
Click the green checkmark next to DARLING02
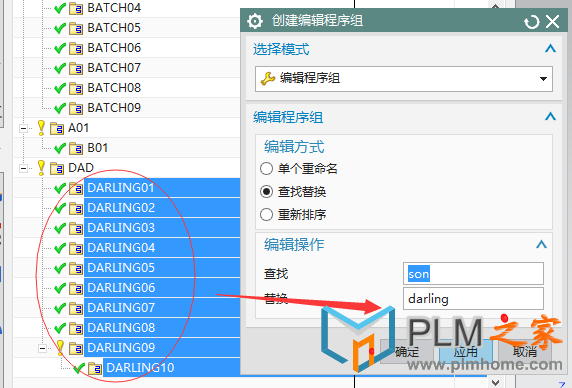pyautogui.click(x=60, y=208)
